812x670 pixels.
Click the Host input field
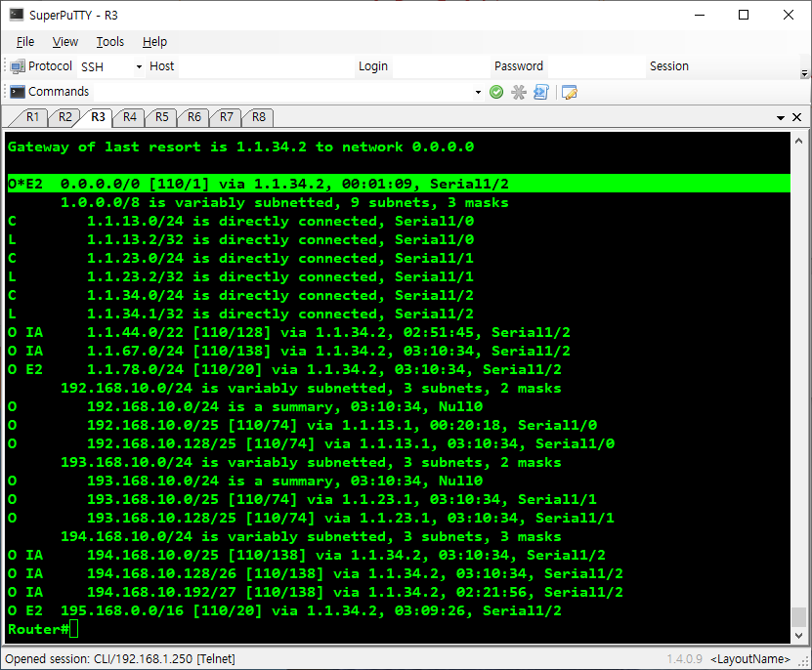(x=266, y=66)
